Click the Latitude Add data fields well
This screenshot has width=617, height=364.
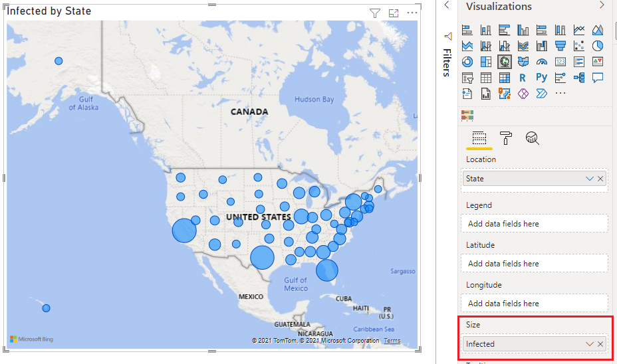pos(535,264)
